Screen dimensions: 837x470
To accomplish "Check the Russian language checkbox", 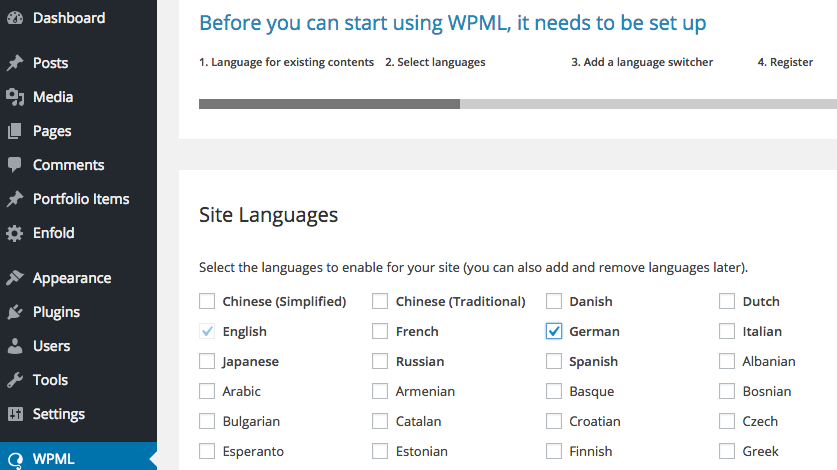I will pyautogui.click(x=380, y=361).
